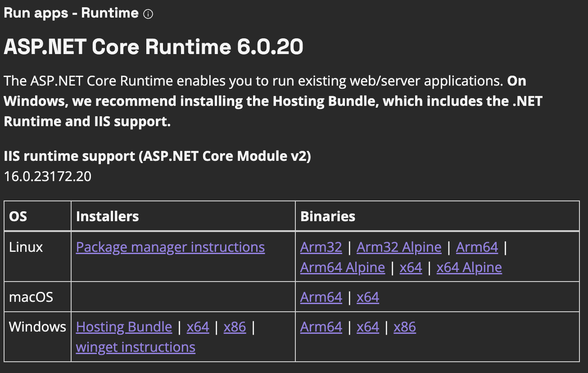Download Linux x64 Alpine binary
The image size is (588, 373).
pyautogui.click(x=469, y=268)
